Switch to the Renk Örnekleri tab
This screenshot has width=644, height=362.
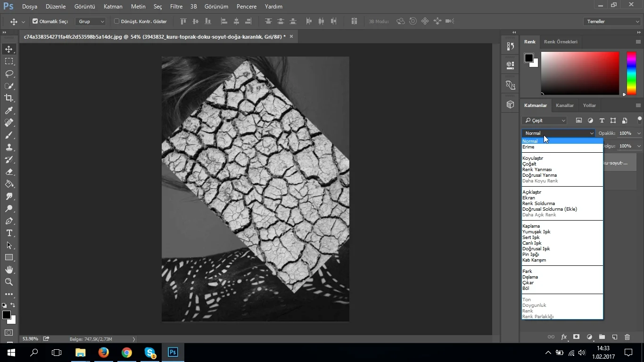click(561, 41)
